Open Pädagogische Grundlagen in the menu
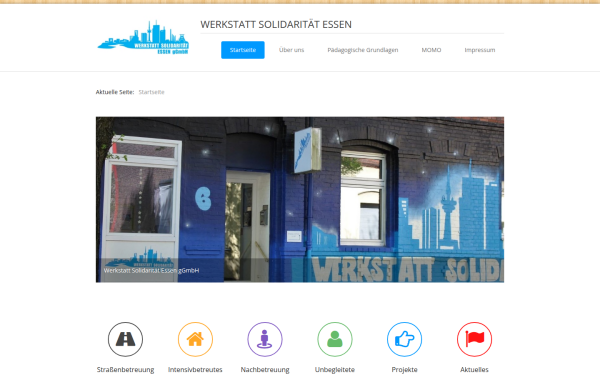 tap(363, 50)
